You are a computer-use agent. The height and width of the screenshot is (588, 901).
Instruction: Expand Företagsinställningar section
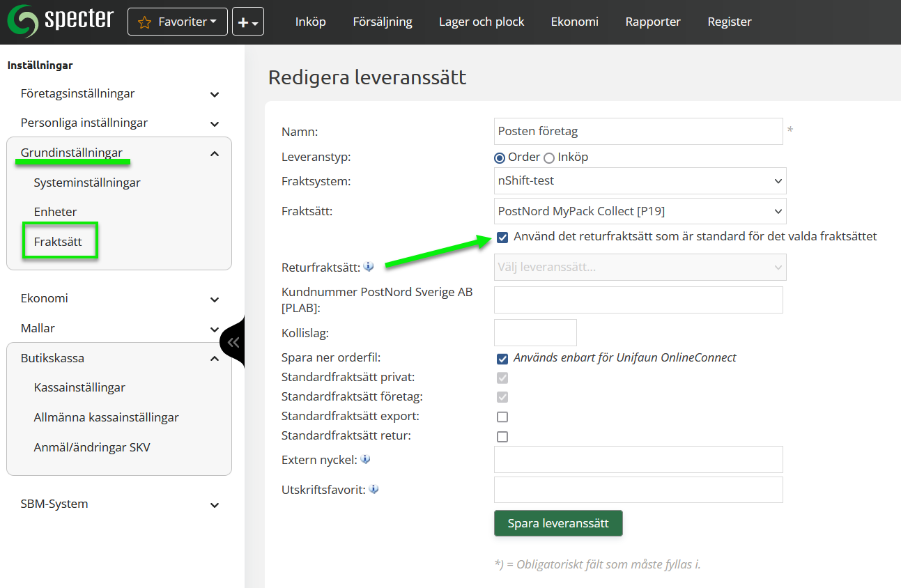click(x=215, y=94)
